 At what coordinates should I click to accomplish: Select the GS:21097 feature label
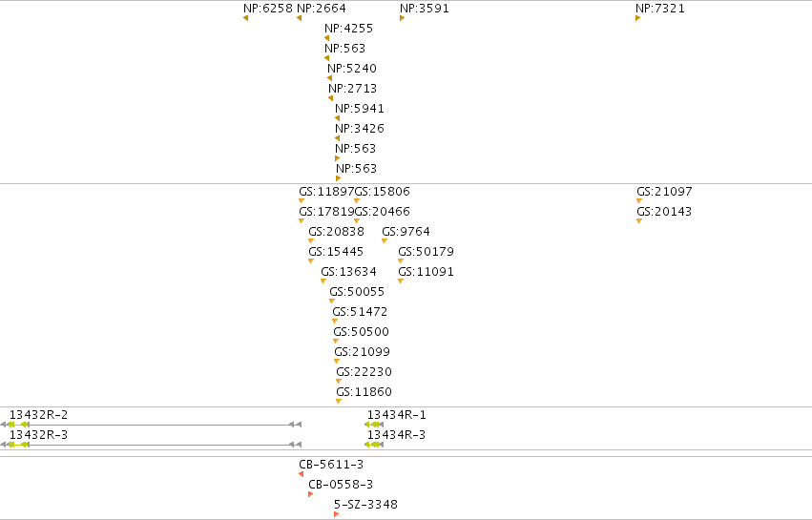(664, 192)
